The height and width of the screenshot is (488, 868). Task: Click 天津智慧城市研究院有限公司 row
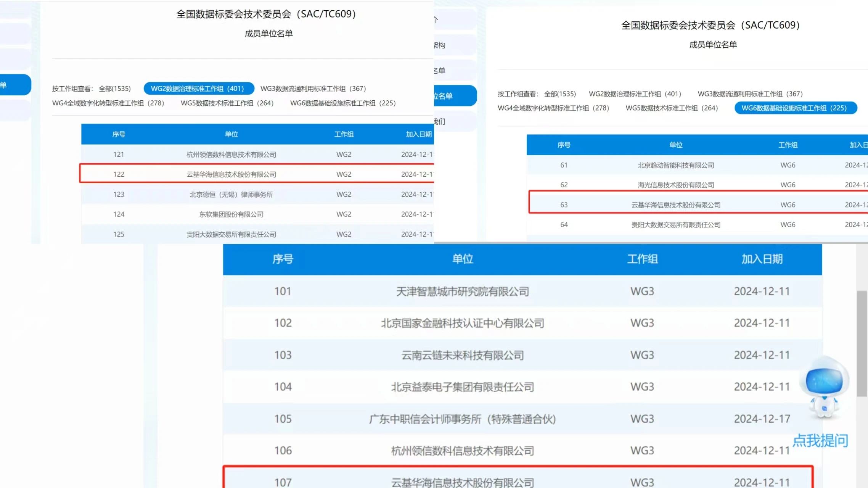(x=522, y=292)
